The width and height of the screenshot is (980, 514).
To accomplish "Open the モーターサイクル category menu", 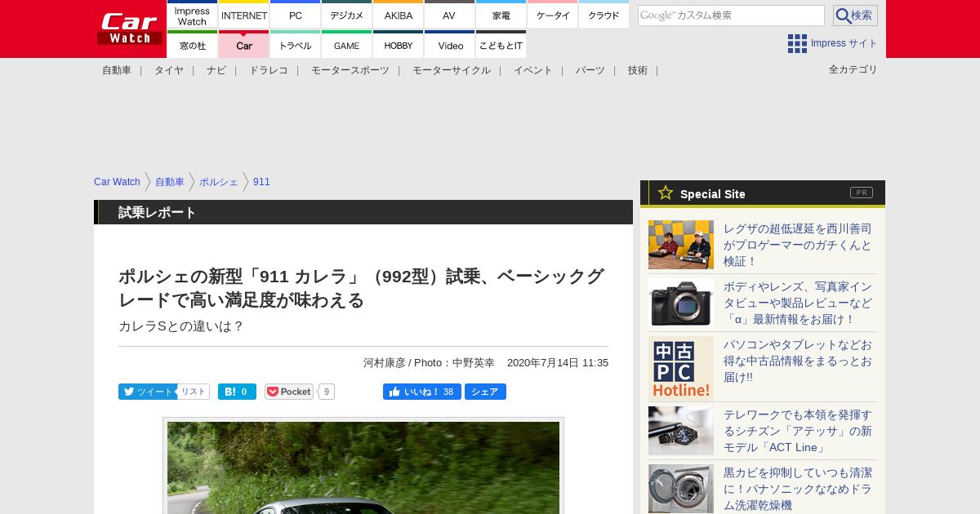I will point(452,70).
